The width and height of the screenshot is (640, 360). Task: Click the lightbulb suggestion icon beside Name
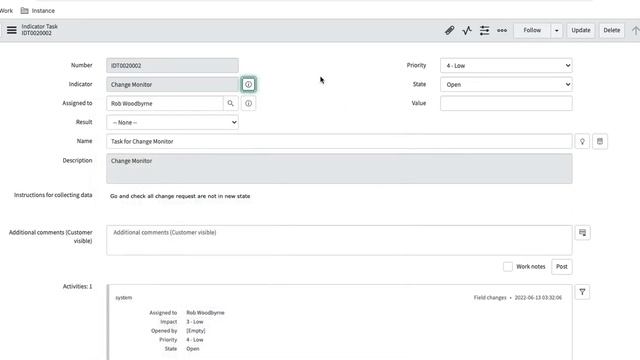click(582, 141)
